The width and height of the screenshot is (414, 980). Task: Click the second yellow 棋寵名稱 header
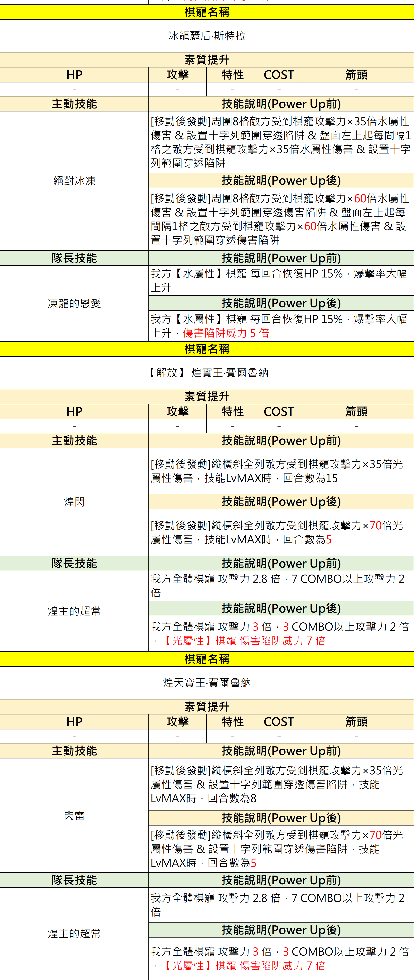click(207, 349)
